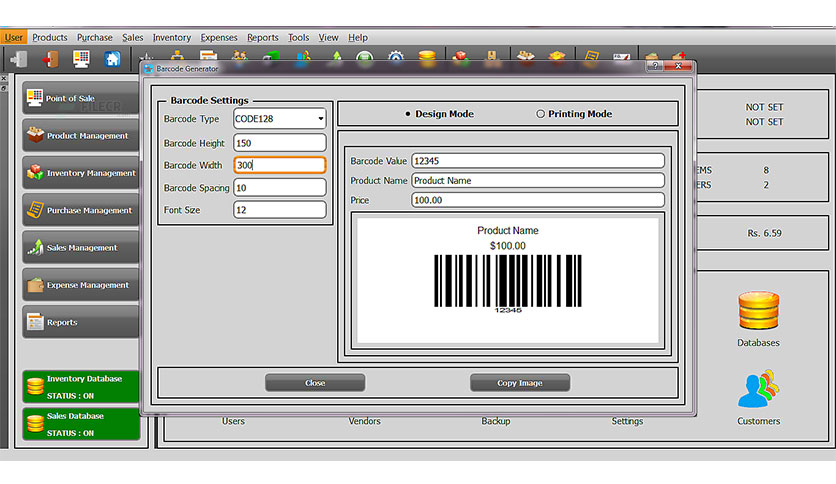Select the Printing Mode radio button

(x=540, y=114)
